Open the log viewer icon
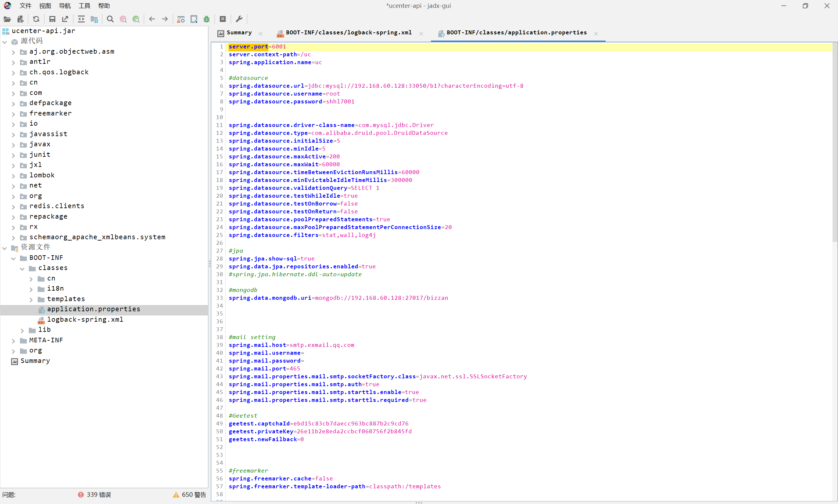Image resolution: width=838 pixels, height=504 pixels. click(x=223, y=19)
